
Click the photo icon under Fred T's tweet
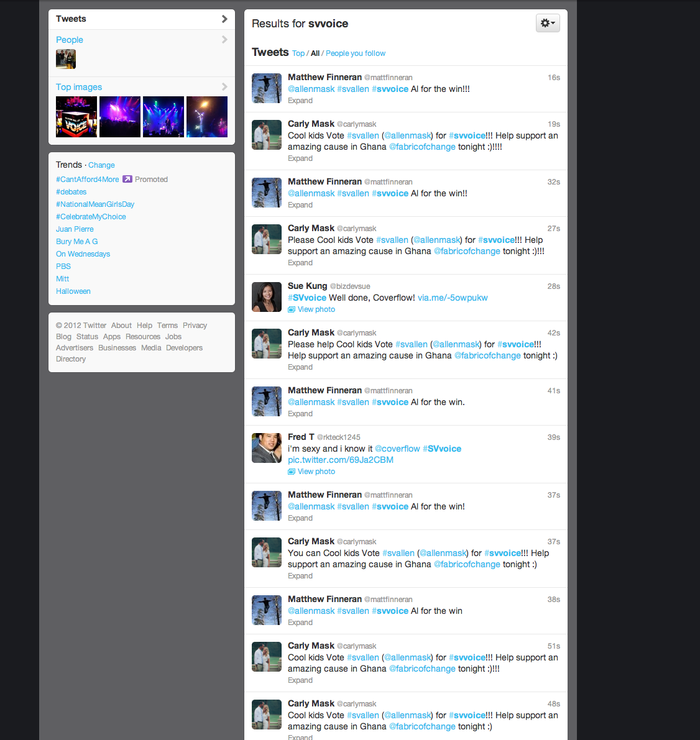pos(292,472)
